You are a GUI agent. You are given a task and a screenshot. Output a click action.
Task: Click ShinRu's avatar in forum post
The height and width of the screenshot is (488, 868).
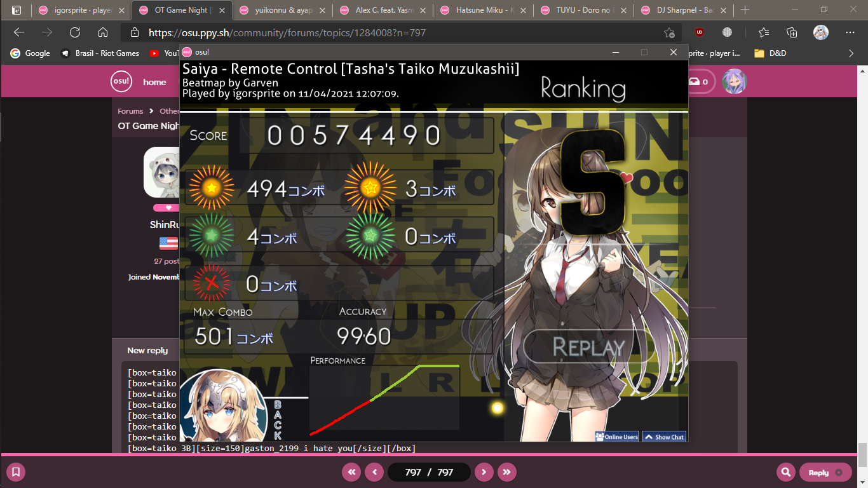point(161,172)
